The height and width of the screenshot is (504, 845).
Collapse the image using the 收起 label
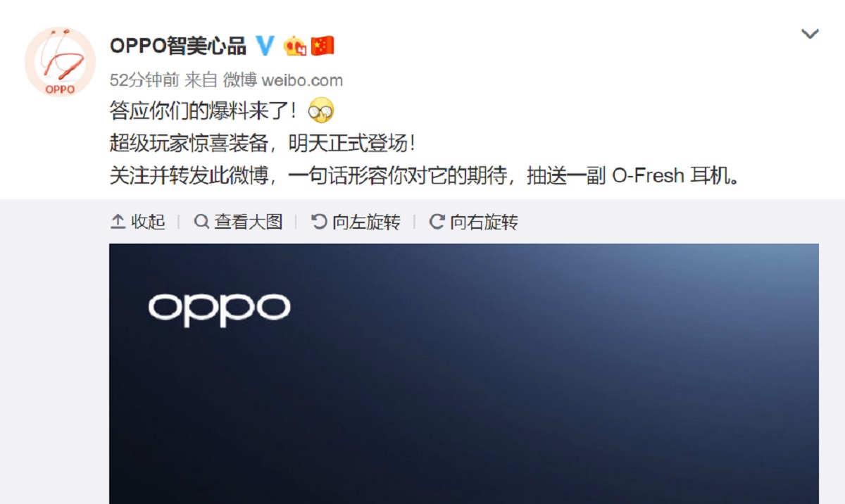click(x=148, y=222)
